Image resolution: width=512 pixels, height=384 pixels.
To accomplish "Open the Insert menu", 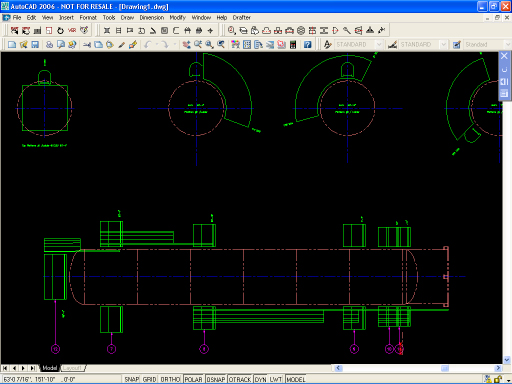I will coord(66,17).
